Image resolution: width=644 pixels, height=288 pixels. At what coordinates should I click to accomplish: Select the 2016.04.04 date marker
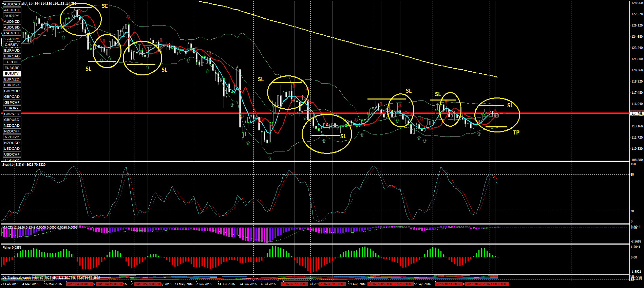[80, 284]
